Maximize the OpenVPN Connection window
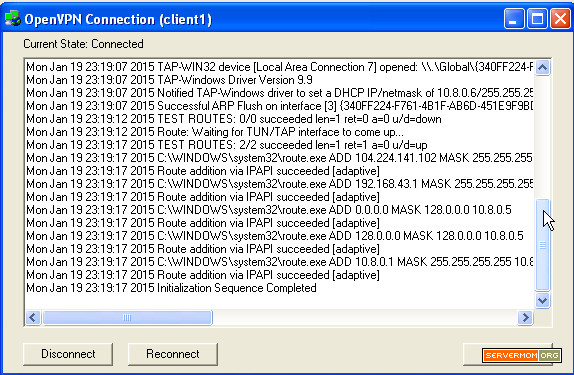Viewport: 574px width, 375px height. click(537, 18)
